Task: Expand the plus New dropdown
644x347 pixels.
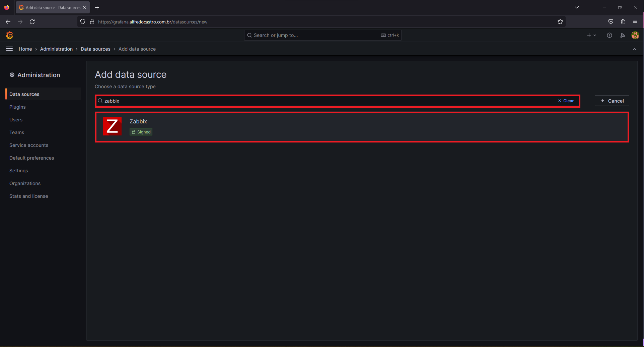Action: pyautogui.click(x=591, y=35)
